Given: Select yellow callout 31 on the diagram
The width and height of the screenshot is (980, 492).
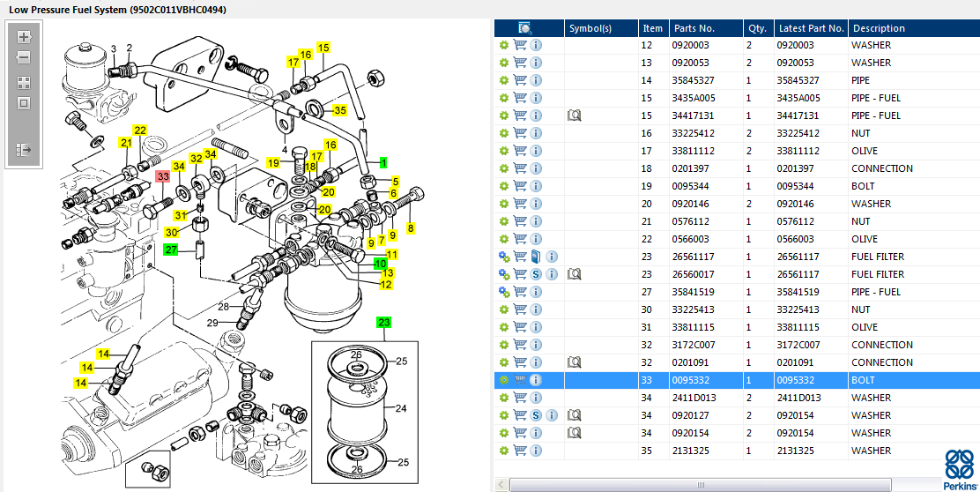Looking at the screenshot, I should pyautogui.click(x=181, y=215).
